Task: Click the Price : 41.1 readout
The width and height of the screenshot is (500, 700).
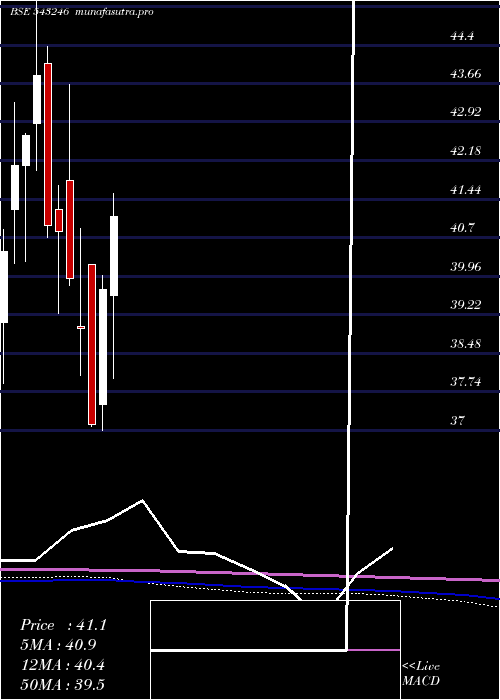Action: pyautogui.click(x=63, y=625)
